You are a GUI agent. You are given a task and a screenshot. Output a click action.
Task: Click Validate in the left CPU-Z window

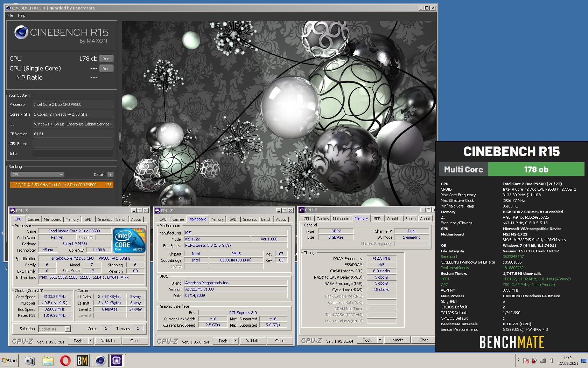point(108,341)
